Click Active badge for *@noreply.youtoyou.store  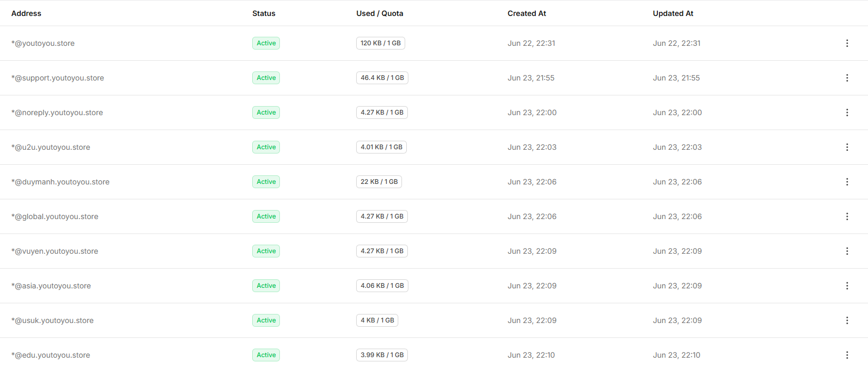click(266, 112)
